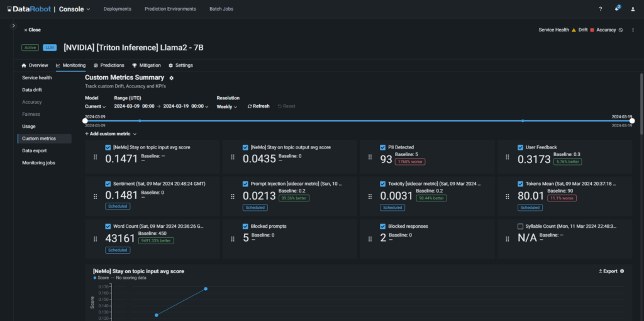Image resolution: width=644 pixels, height=321 pixels.
Task: Click the Refresh button
Action: coord(258,106)
